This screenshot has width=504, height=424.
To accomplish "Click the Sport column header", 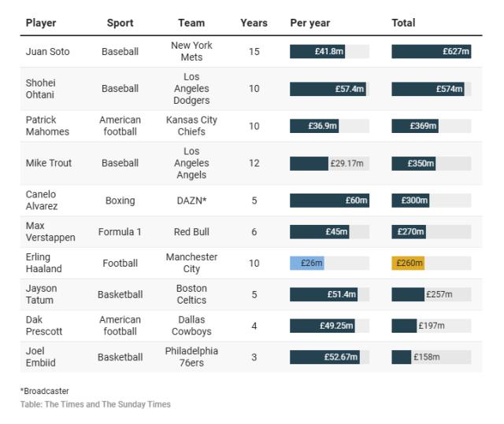I will point(120,24).
